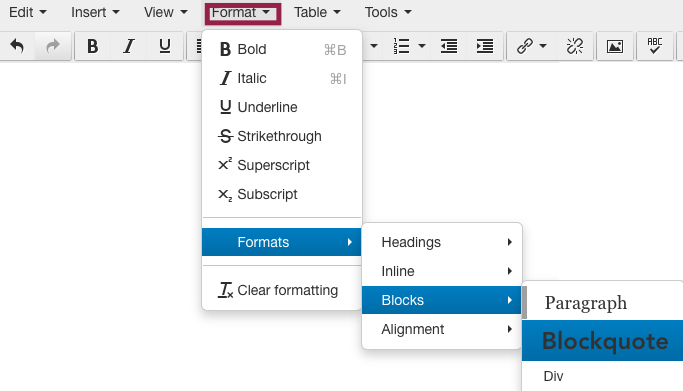Toggle italic with toolbar I icon
The height and width of the screenshot is (391, 683).
coord(128,46)
